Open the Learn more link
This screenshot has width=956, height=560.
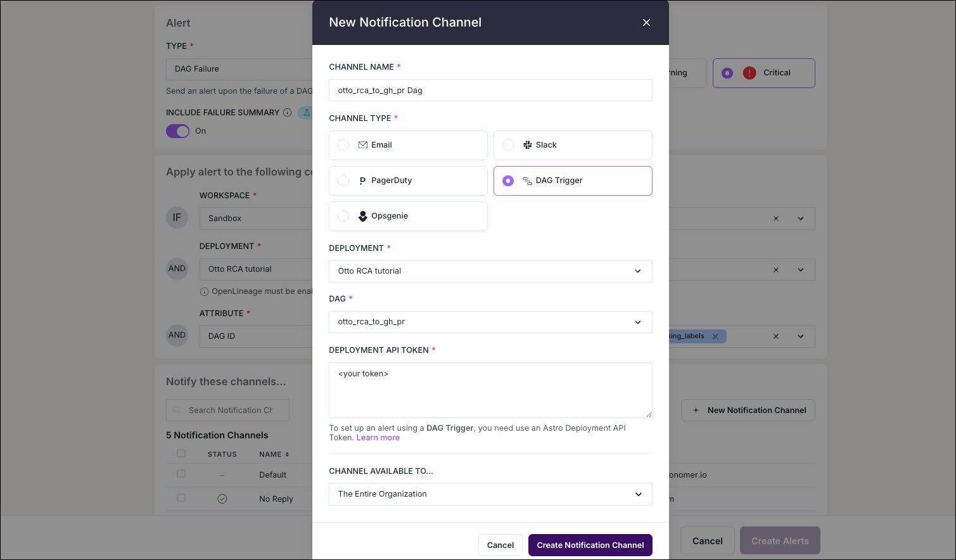378,438
